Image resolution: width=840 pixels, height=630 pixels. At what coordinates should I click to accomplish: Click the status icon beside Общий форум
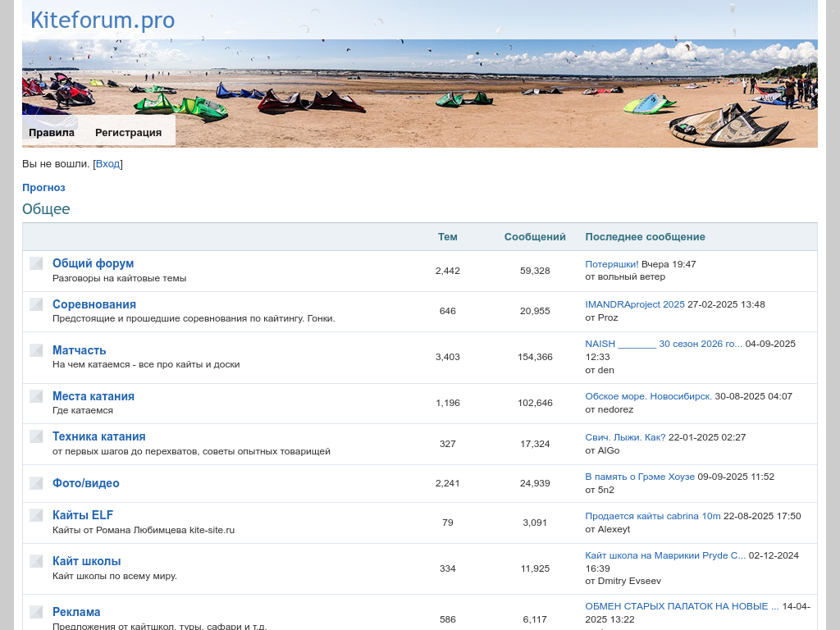tap(36, 263)
